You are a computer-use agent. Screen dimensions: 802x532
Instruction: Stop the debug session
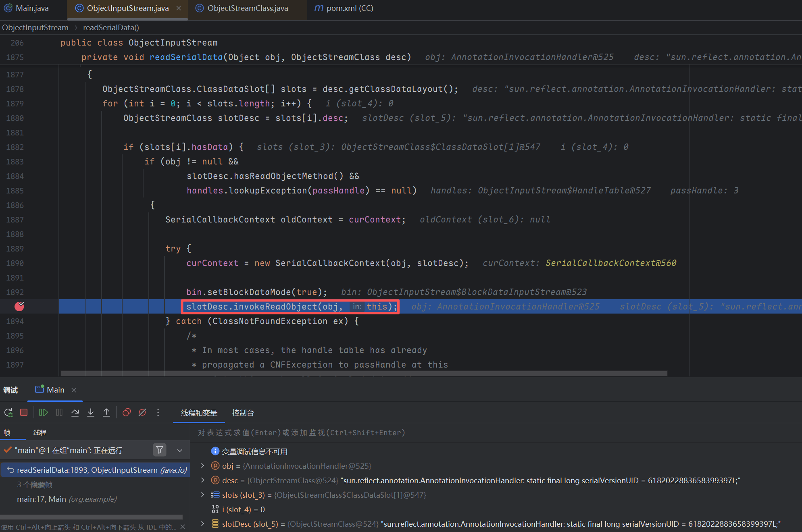tap(24, 412)
